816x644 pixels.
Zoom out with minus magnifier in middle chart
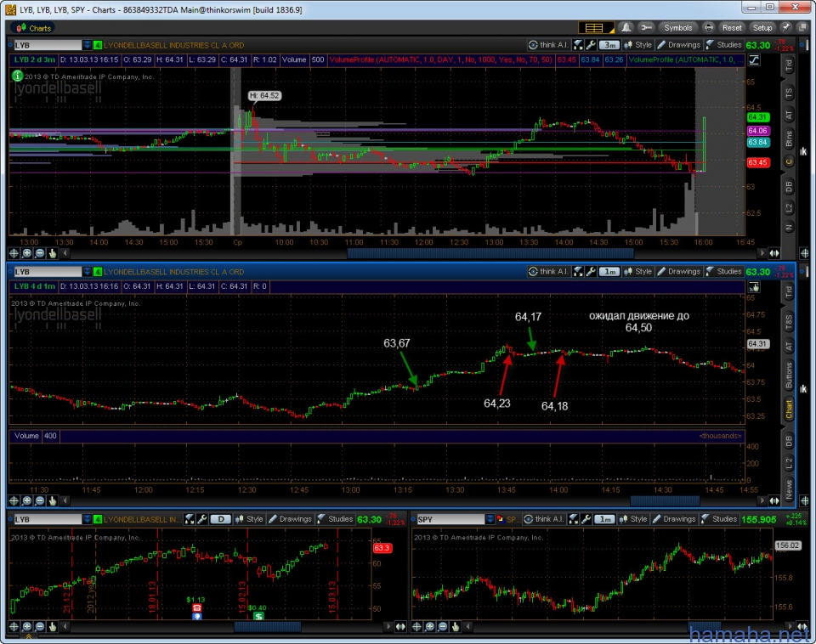(x=40, y=500)
